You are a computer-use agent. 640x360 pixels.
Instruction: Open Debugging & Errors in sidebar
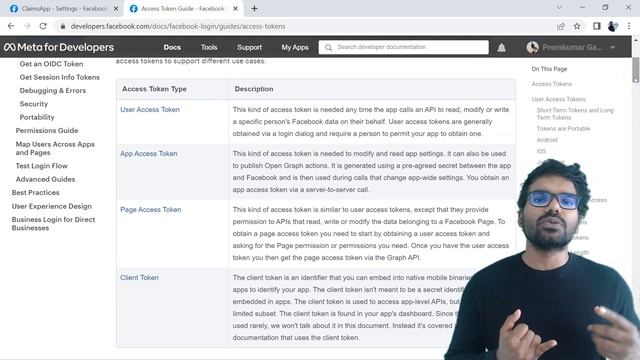pos(53,91)
